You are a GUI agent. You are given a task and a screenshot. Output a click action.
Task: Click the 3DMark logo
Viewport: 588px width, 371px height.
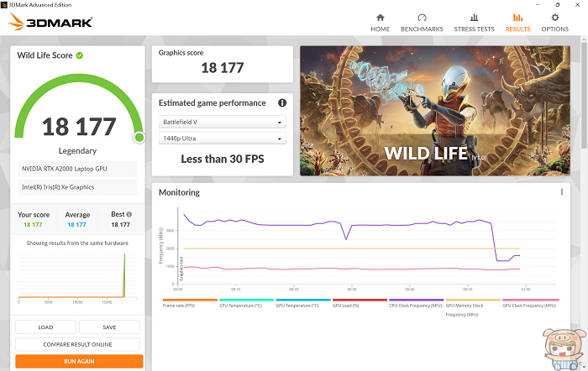[x=50, y=23]
